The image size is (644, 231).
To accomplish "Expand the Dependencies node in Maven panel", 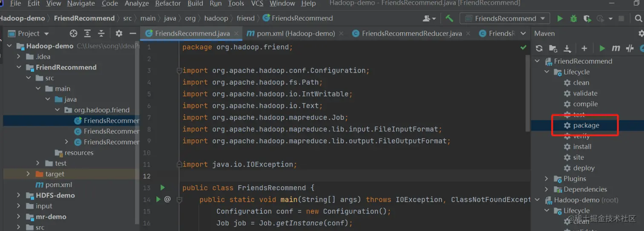I will (x=546, y=189).
